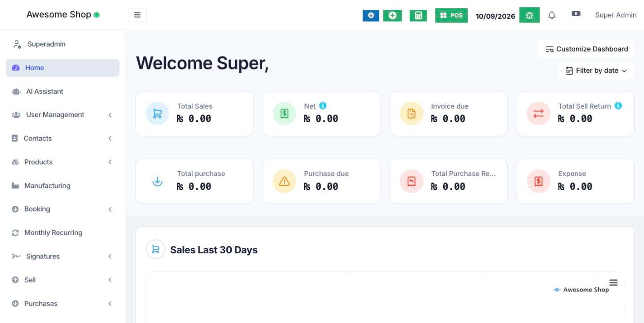
Task: Click the Contacts address book icon
Action: (x=15, y=139)
